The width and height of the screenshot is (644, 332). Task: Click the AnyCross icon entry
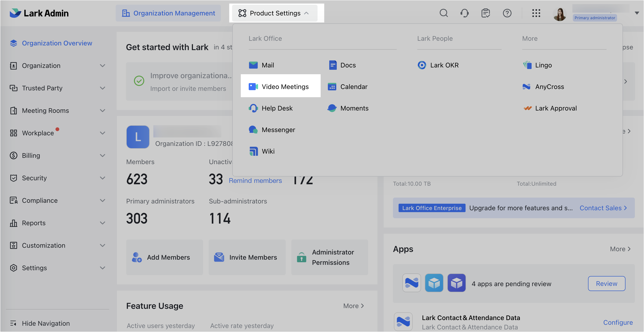click(543, 86)
